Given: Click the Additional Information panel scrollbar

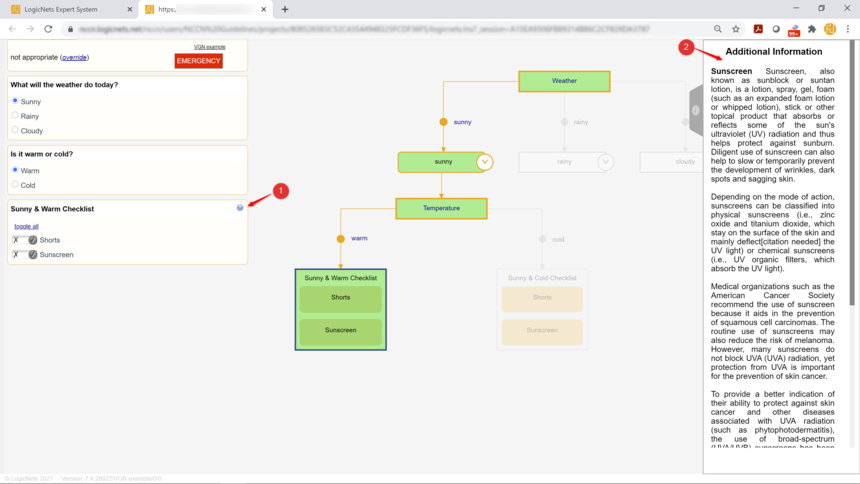Looking at the screenshot, I should click(x=852, y=173).
